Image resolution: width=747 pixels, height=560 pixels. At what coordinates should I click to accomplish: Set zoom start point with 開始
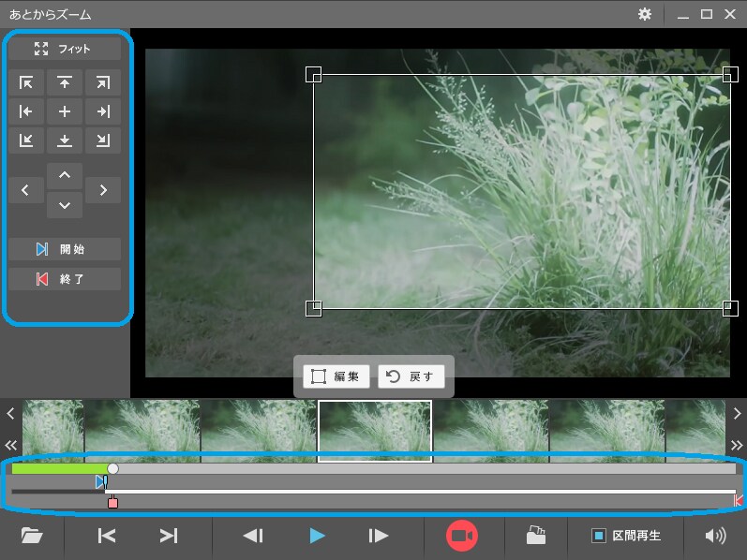click(65, 249)
